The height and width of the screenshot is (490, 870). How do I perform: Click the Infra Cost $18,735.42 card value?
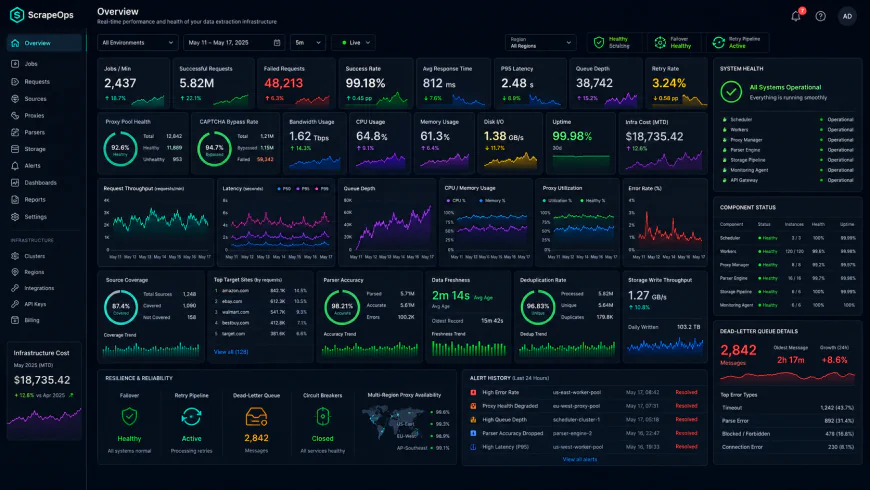pyautogui.click(x=654, y=137)
